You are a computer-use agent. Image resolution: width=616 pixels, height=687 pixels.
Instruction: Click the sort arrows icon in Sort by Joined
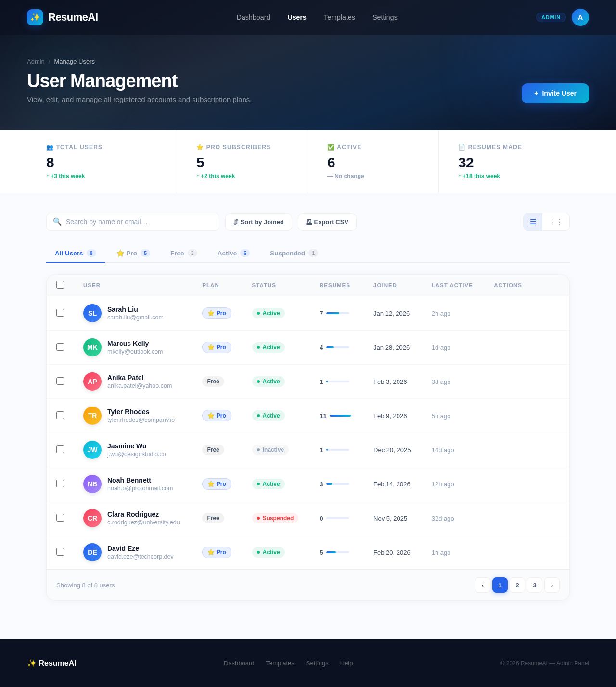click(x=236, y=222)
